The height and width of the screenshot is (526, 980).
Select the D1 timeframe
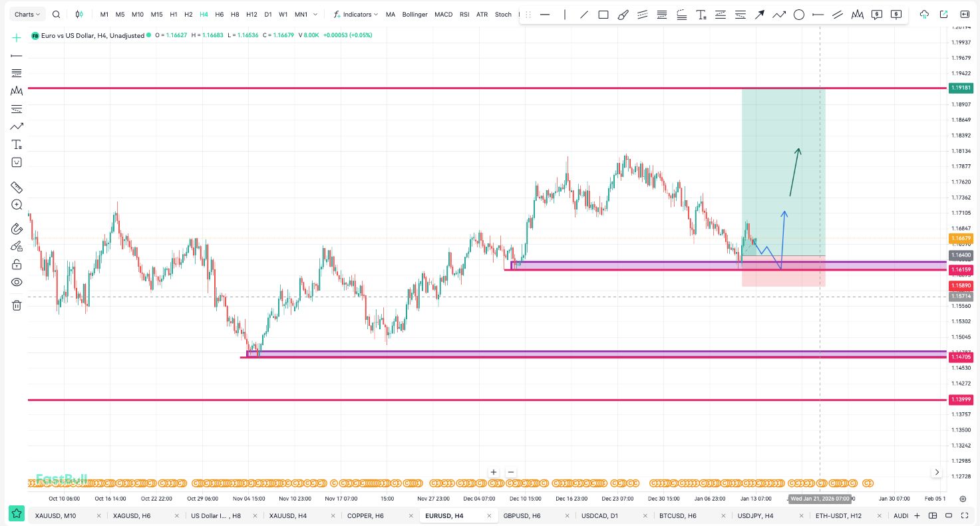(267, 15)
